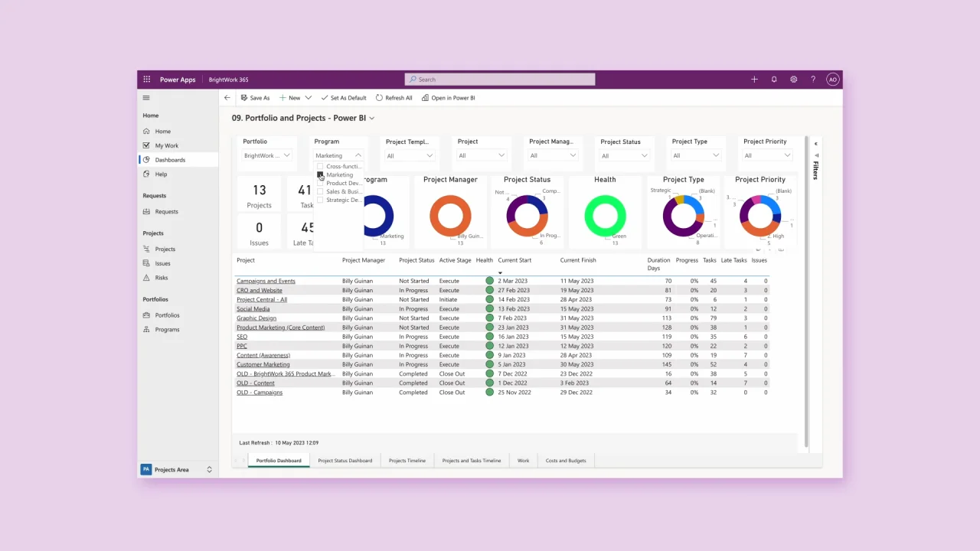Switch to the Work tab
The image size is (980, 551).
pos(523,461)
